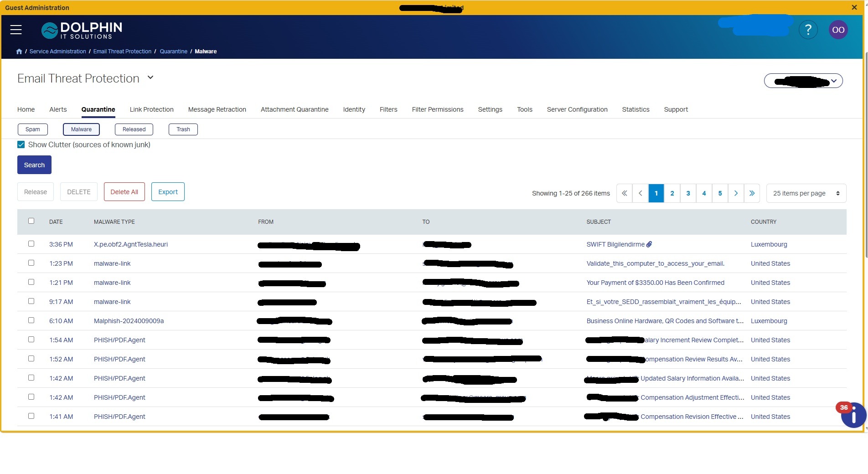This screenshot has width=868, height=474.
Task: Tick the select-all checkbox in table header
Action: (x=31, y=221)
